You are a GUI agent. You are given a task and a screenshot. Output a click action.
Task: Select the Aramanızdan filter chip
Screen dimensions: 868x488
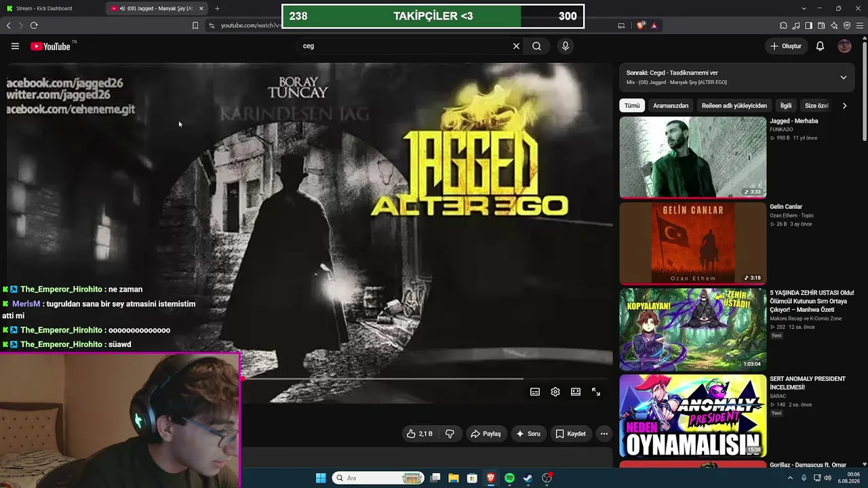671,106
